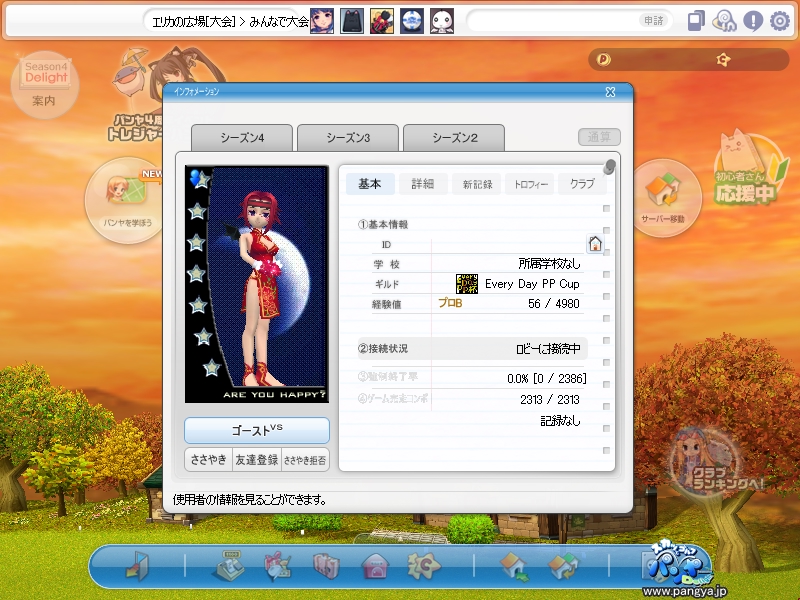Click the black cat backpack icon
Viewport: 800px width, 600px height.
click(x=352, y=21)
